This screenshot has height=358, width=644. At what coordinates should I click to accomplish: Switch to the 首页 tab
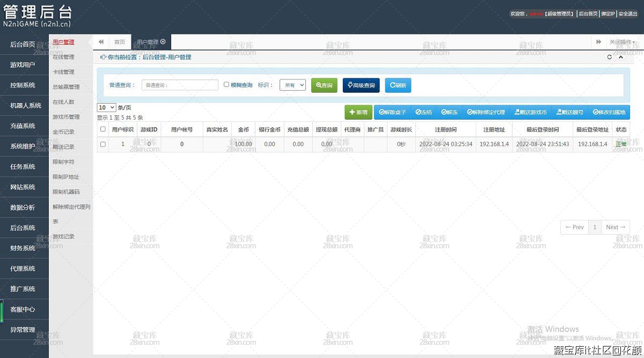point(119,42)
